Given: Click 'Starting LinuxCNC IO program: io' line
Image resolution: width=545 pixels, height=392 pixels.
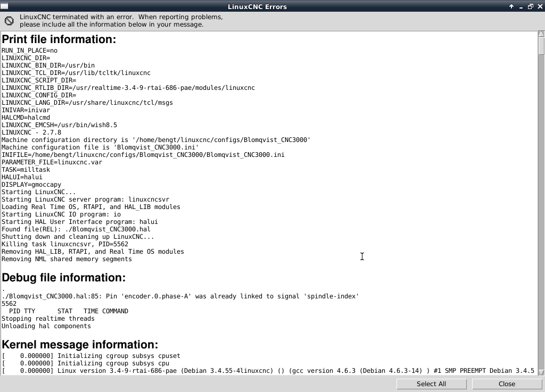Looking at the screenshot, I should click(61, 214).
